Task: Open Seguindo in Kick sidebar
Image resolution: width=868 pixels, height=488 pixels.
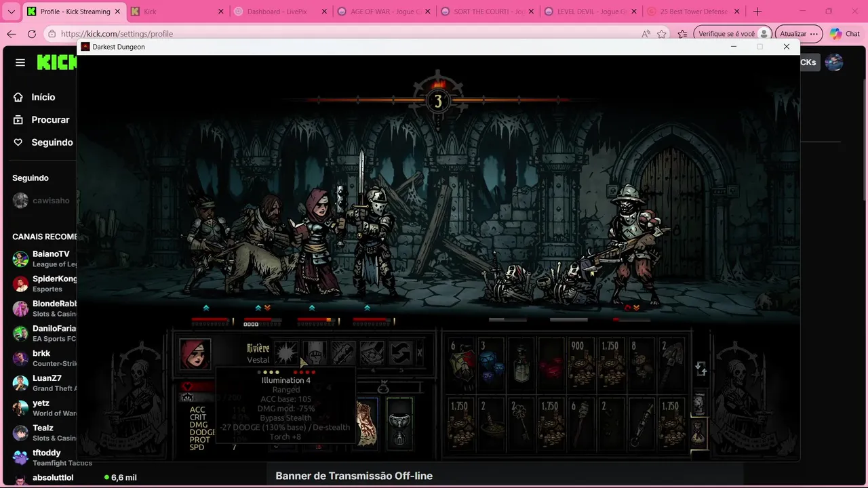Action: tap(43, 142)
